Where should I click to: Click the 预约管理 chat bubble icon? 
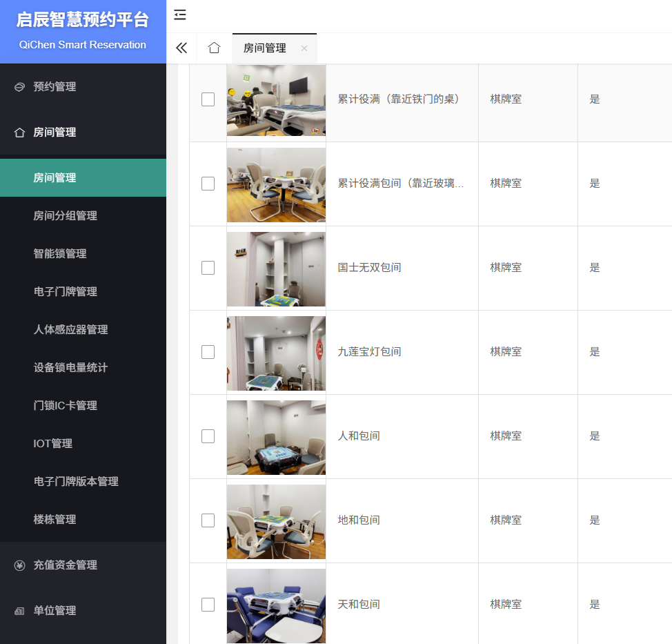pos(19,87)
